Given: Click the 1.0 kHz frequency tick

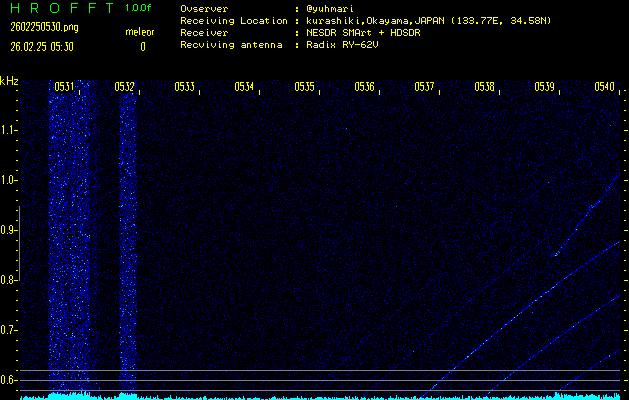Looking at the screenshot, I should [9, 180].
